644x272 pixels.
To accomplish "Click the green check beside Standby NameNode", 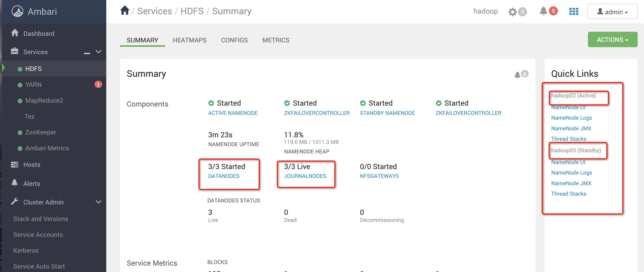I will tap(363, 103).
